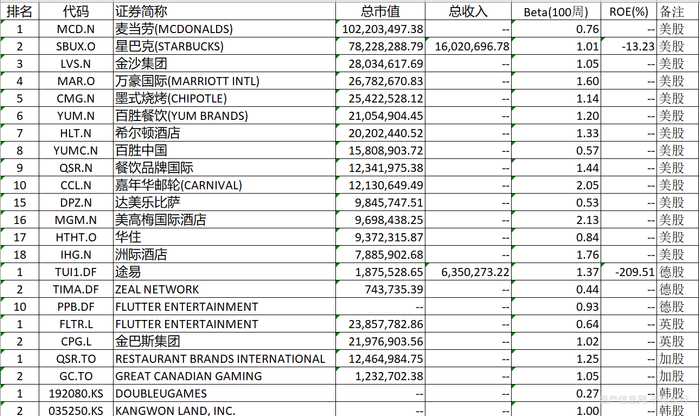700x416 pixels.
Task: Select the 华住 name cell
Action: (x=224, y=237)
